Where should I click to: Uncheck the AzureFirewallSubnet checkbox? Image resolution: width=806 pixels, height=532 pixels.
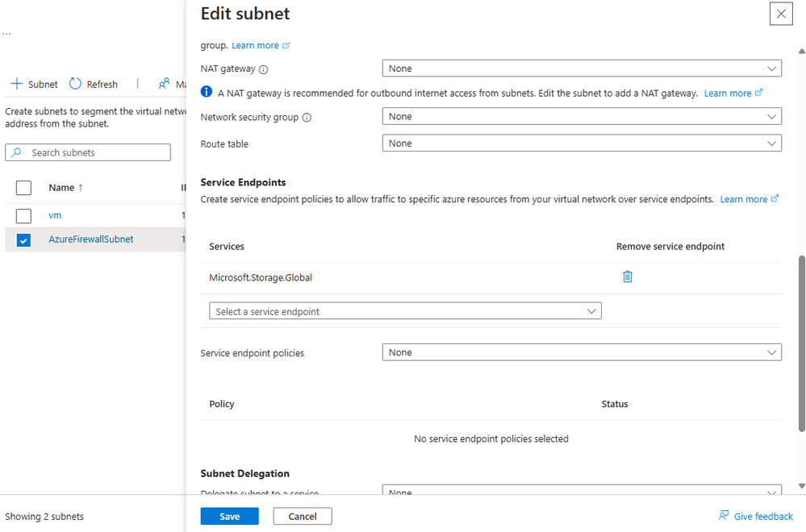tap(23, 239)
